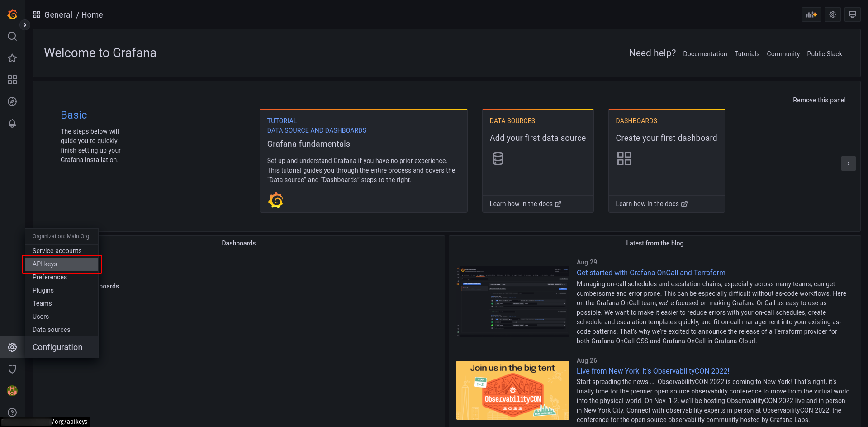Open the user profile avatar
The image size is (868, 427).
click(x=12, y=391)
